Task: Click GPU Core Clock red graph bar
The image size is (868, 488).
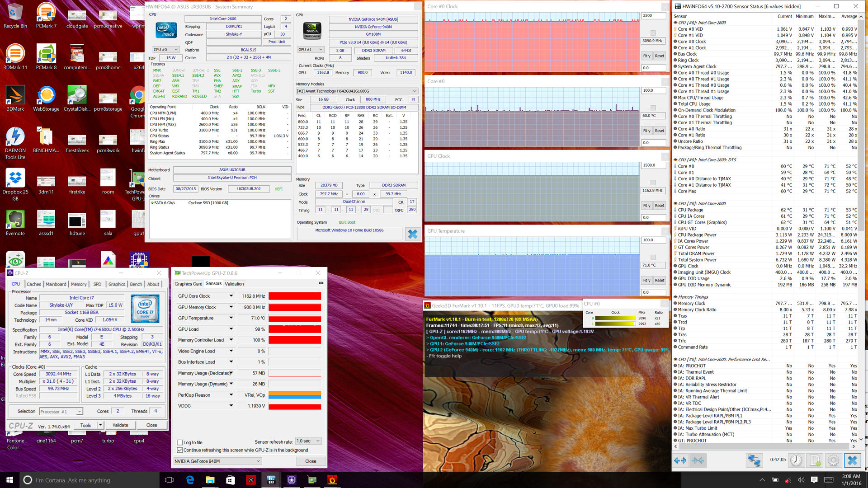Action: coord(295,296)
